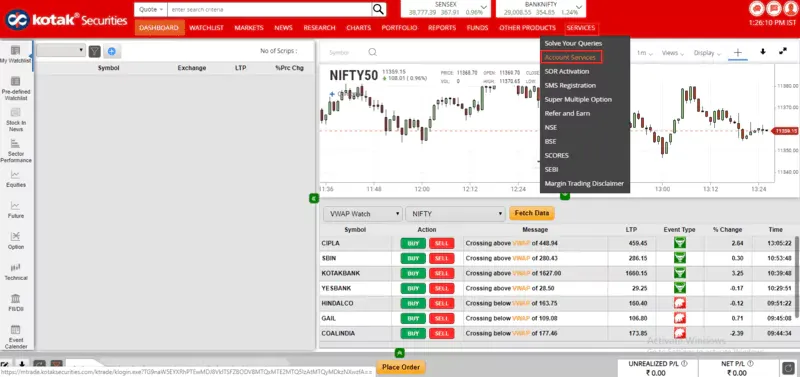Open My Watchlist in the sidebar

(15, 55)
